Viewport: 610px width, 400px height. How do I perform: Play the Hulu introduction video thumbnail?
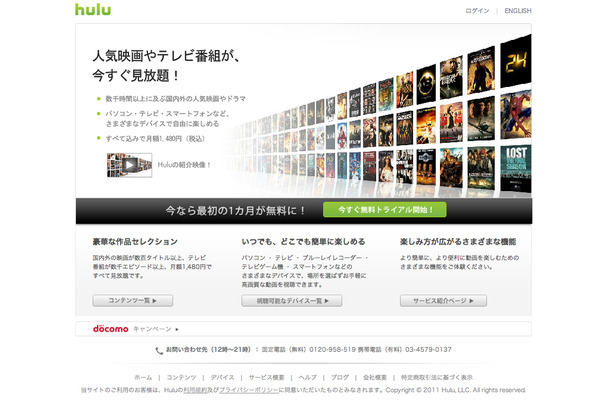tap(130, 165)
